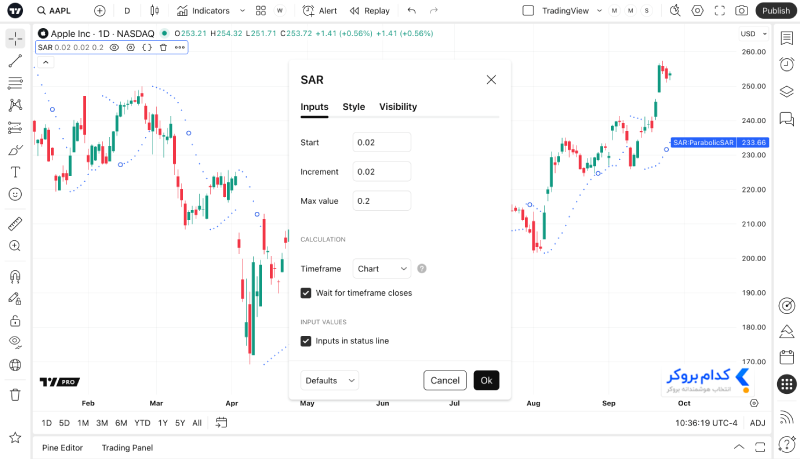Remove drawings with left toolbar trash icon

(15, 395)
